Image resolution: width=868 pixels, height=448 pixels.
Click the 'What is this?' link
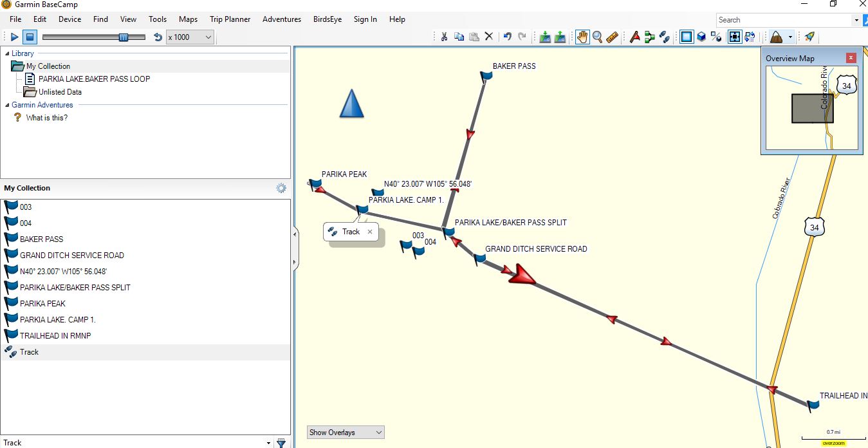point(46,118)
